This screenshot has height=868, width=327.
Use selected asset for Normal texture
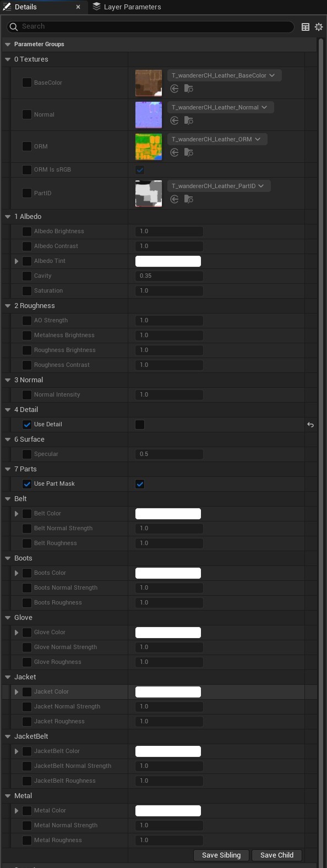tap(175, 120)
